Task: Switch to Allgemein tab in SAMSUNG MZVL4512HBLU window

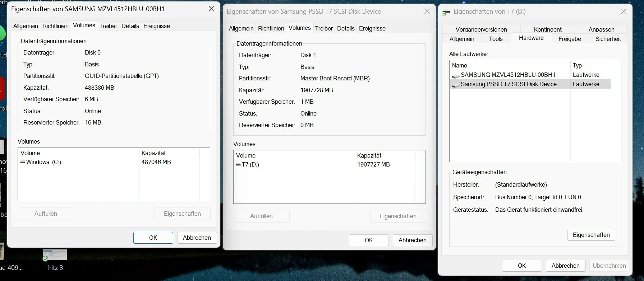Action: click(x=26, y=26)
